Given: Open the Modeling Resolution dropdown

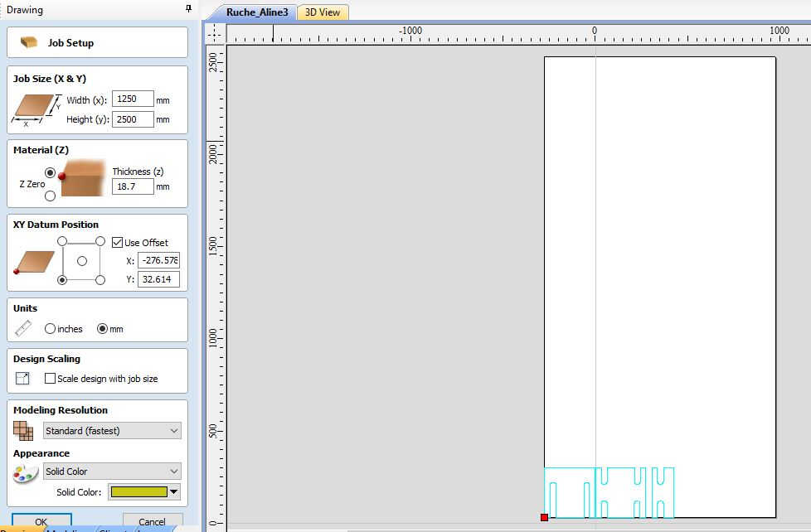Looking at the screenshot, I should click(x=112, y=431).
